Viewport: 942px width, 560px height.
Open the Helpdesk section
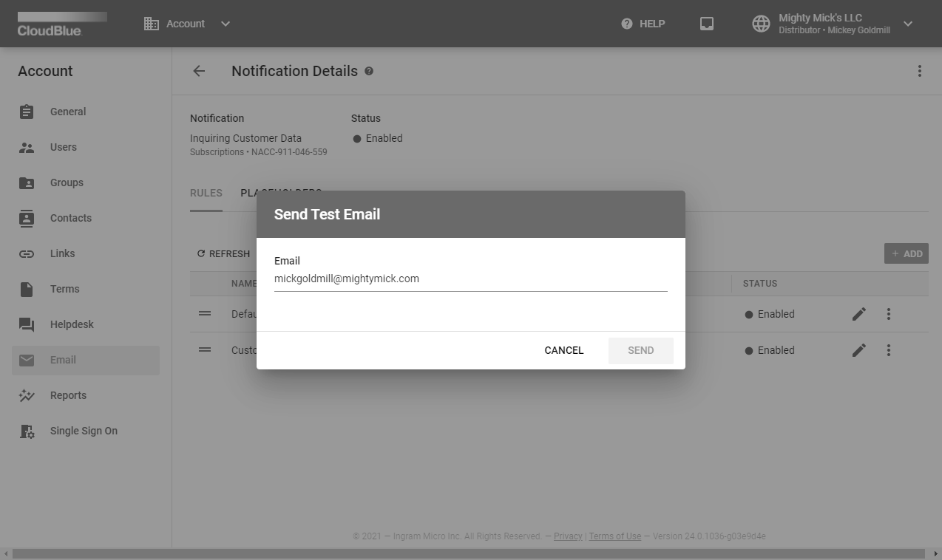(72, 324)
